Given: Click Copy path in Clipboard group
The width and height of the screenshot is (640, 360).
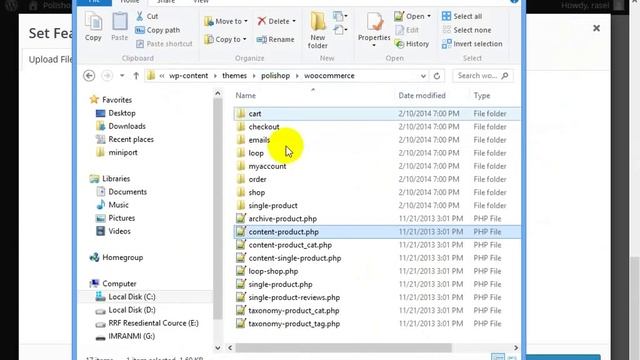Looking at the screenshot, I should point(158,30).
